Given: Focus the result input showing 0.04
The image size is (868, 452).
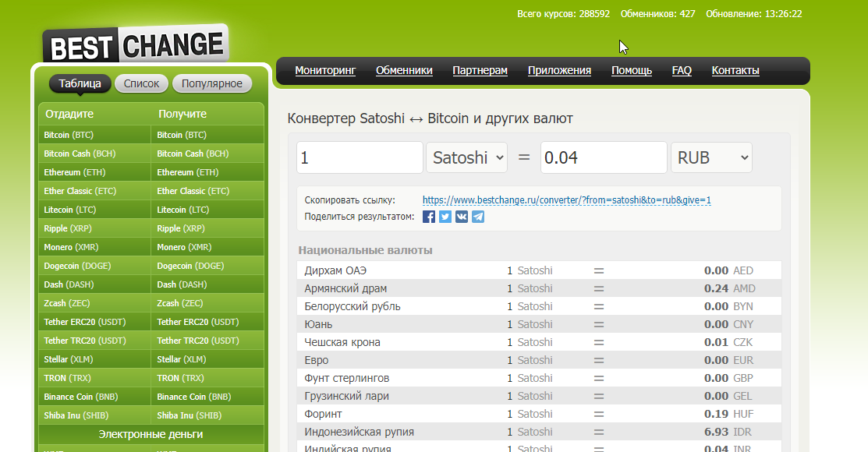Looking at the screenshot, I should (604, 157).
